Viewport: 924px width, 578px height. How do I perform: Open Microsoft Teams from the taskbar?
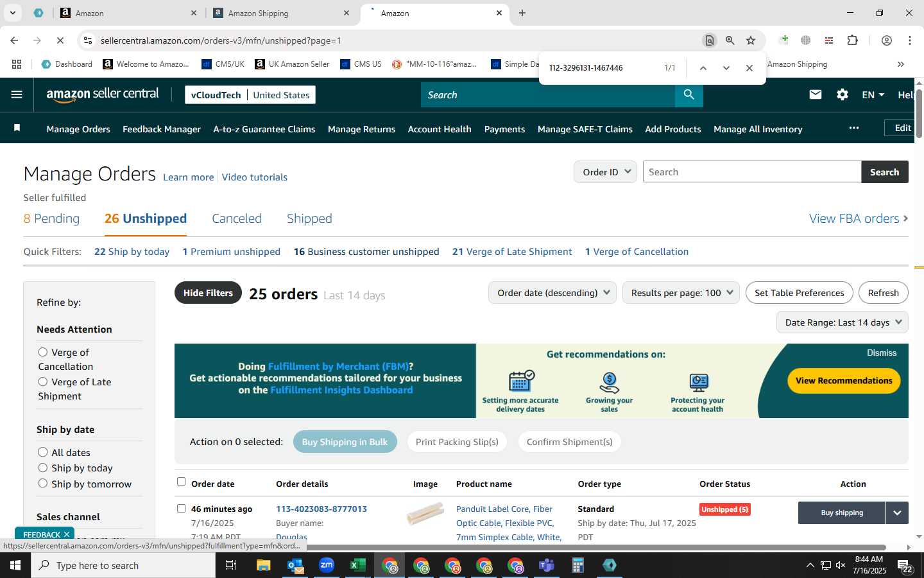pos(546,565)
